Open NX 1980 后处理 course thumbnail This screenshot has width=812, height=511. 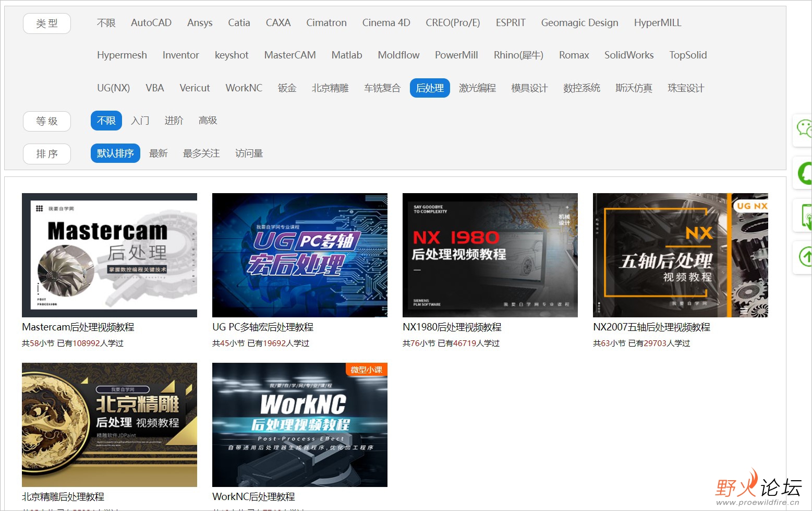pyautogui.click(x=490, y=255)
